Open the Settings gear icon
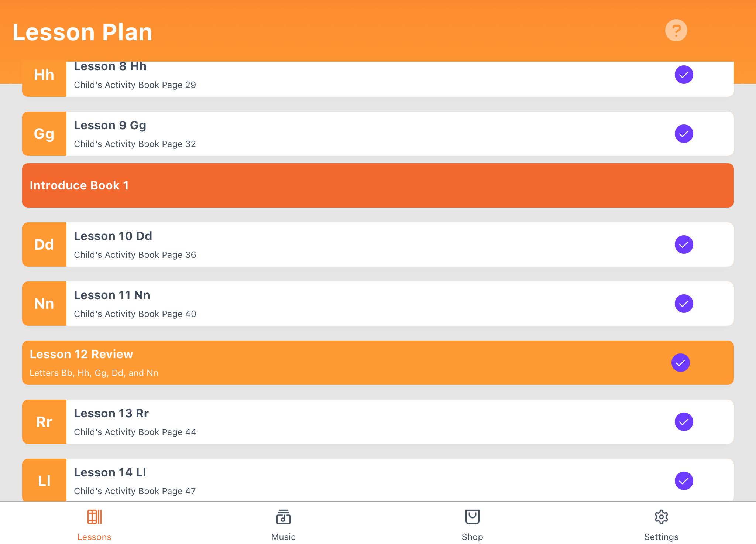Screen dimensions: 756x544 [661, 517]
